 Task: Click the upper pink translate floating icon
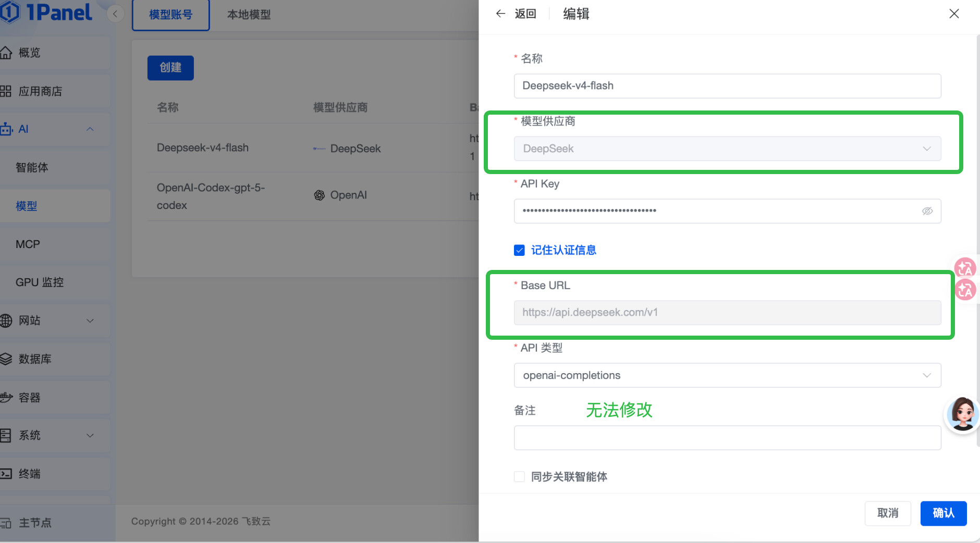(x=965, y=268)
